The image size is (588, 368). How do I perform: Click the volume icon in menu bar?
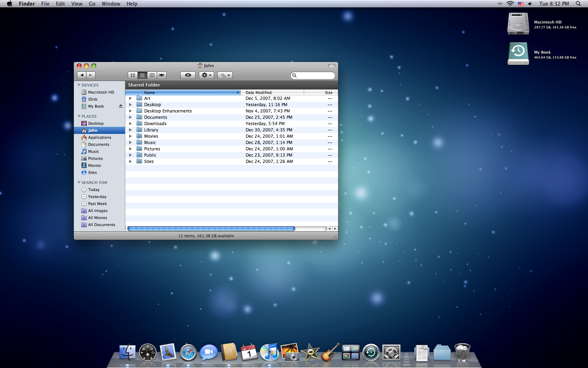tap(530, 4)
